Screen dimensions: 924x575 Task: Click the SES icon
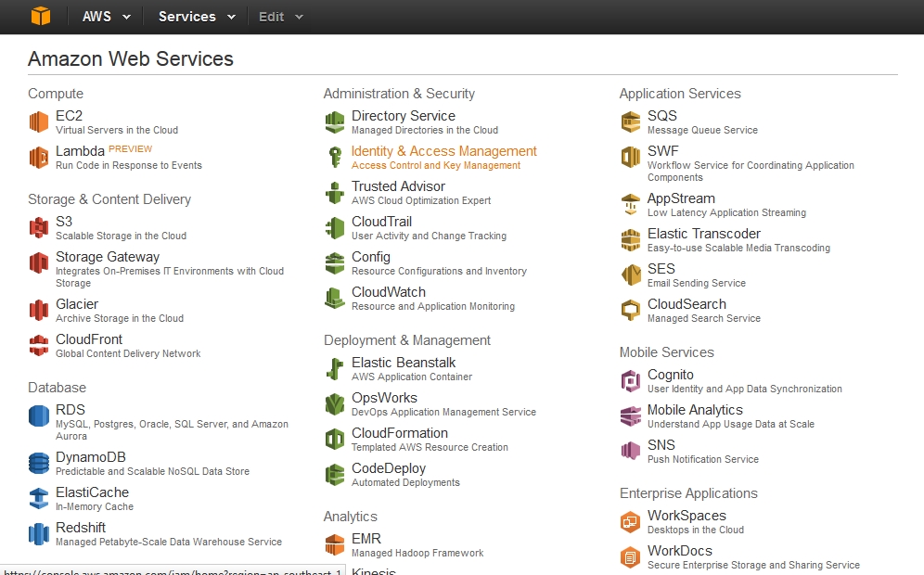pyautogui.click(x=631, y=275)
